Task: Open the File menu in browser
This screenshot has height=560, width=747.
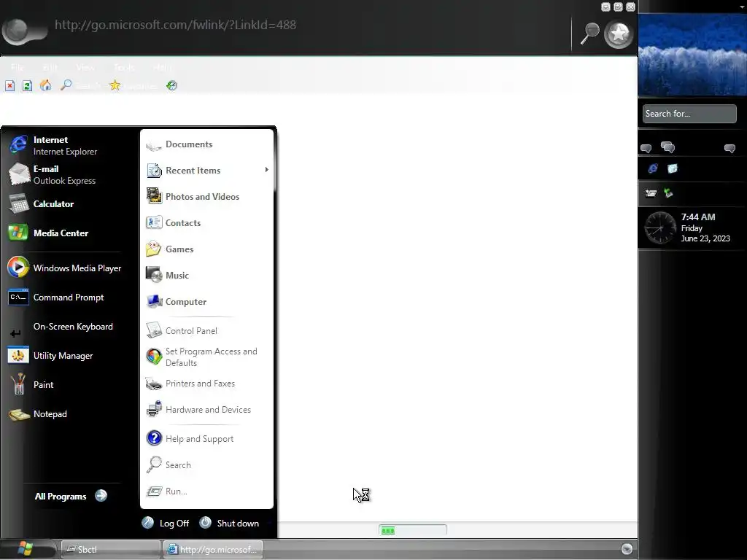Action: tap(18, 68)
